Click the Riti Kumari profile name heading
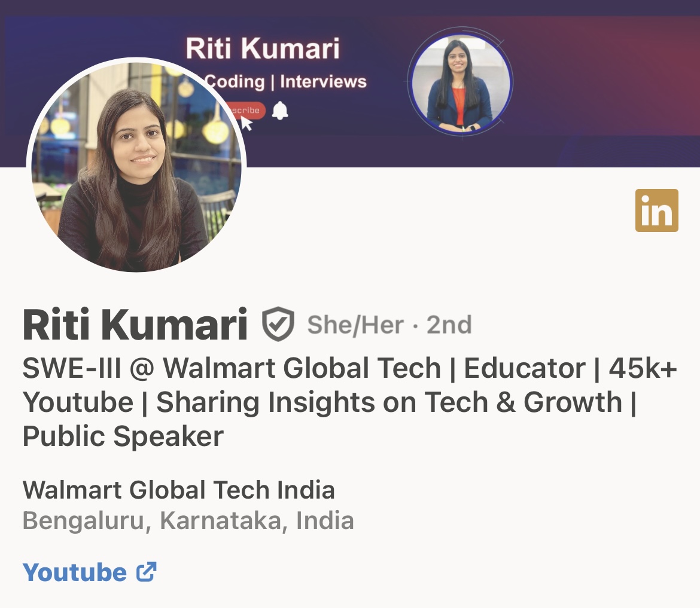700x608 pixels. click(x=135, y=324)
